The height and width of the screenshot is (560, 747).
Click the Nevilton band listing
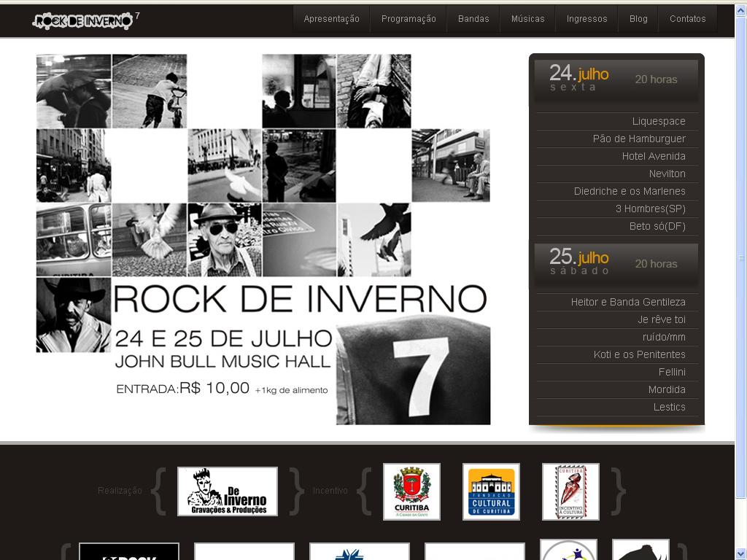[668, 174]
